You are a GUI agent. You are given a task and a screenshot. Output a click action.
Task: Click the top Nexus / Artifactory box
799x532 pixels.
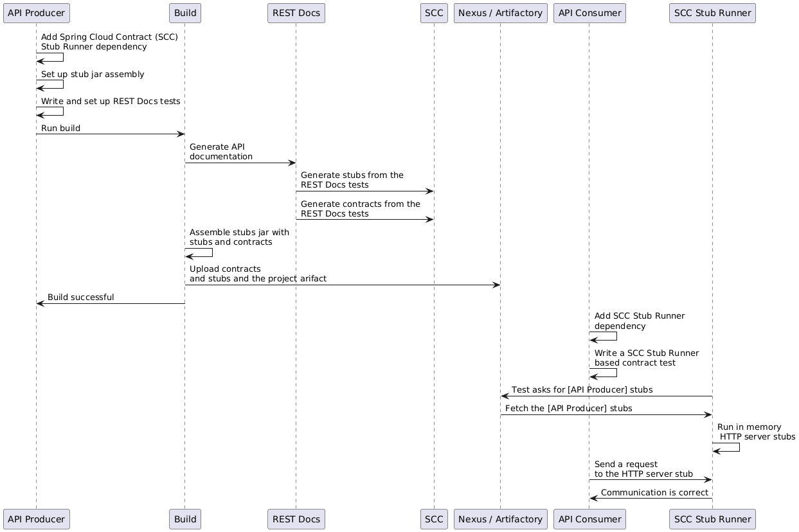click(x=500, y=13)
